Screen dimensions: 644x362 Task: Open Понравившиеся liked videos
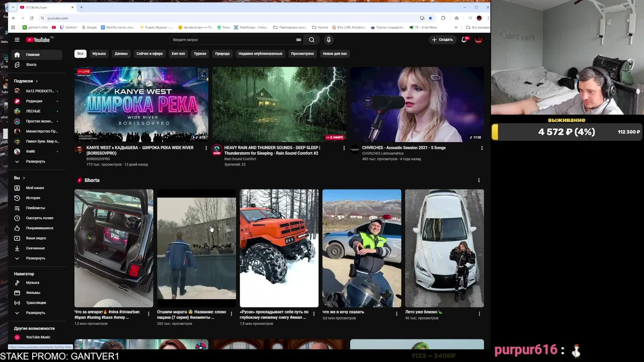click(36, 228)
